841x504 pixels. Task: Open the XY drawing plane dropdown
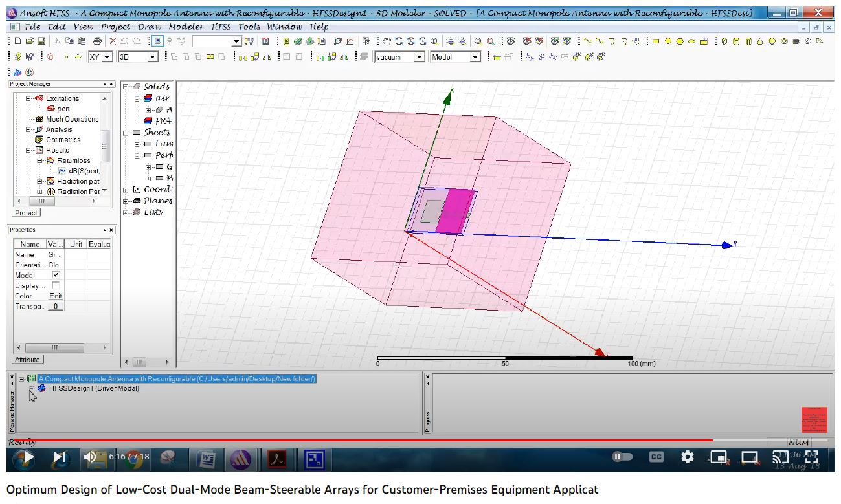pos(107,57)
